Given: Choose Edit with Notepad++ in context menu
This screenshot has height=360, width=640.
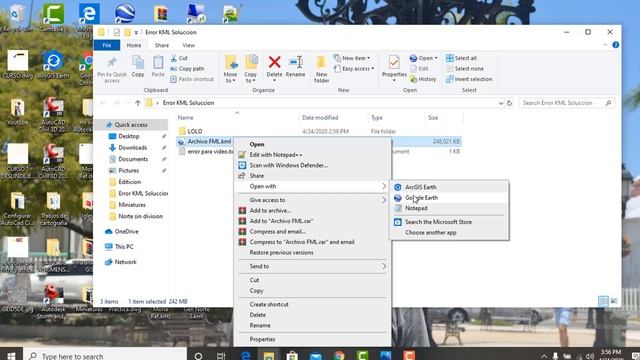Looking at the screenshot, I should click(x=313, y=155).
